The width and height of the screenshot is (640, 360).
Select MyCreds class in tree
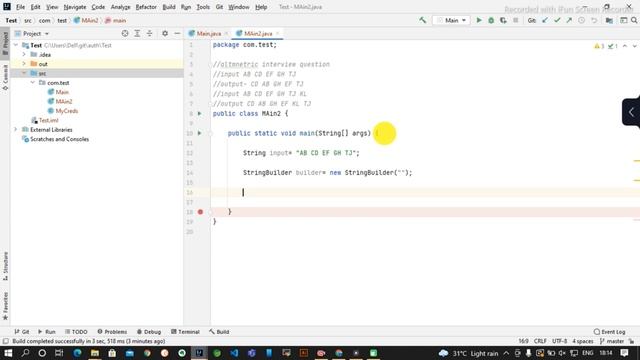pyautogui.click(x=67, y=111)
